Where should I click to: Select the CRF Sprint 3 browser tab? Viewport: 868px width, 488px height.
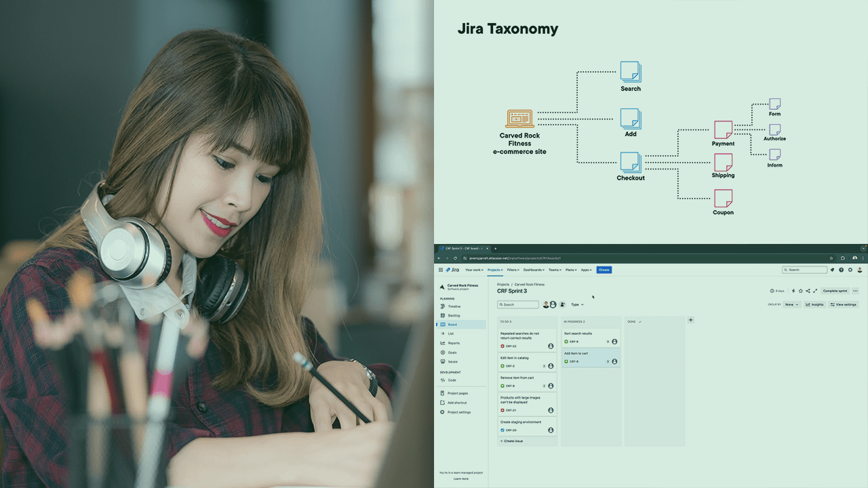coord(461,248)
